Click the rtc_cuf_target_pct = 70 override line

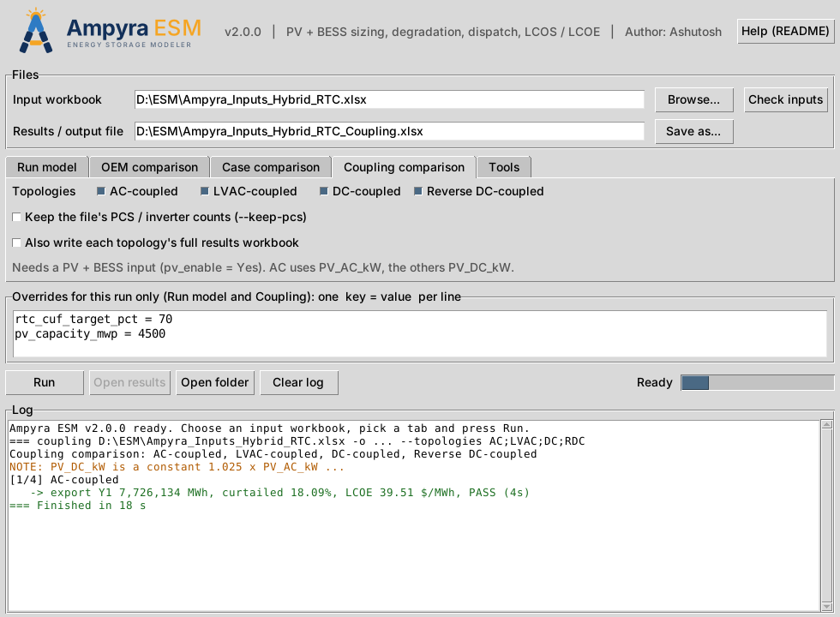point(93,319)
